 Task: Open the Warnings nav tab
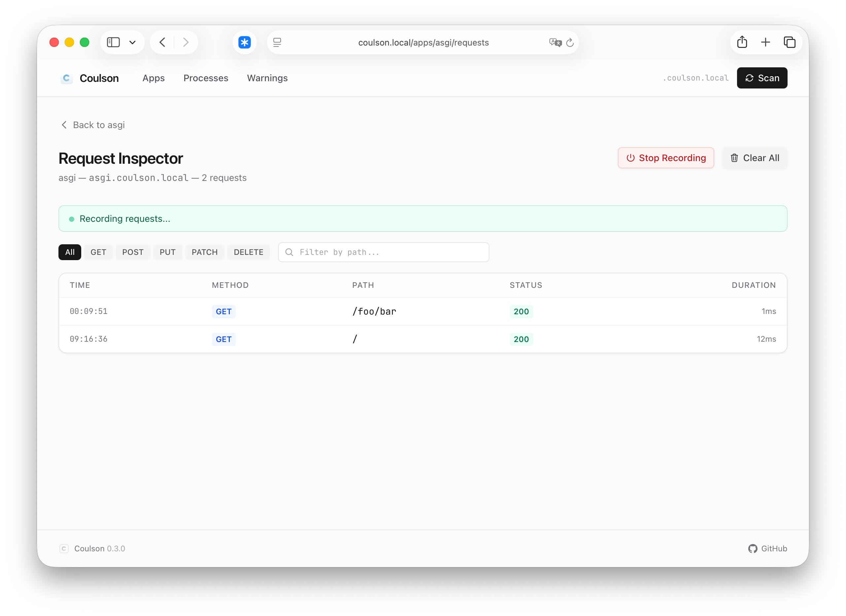point(267,78)
